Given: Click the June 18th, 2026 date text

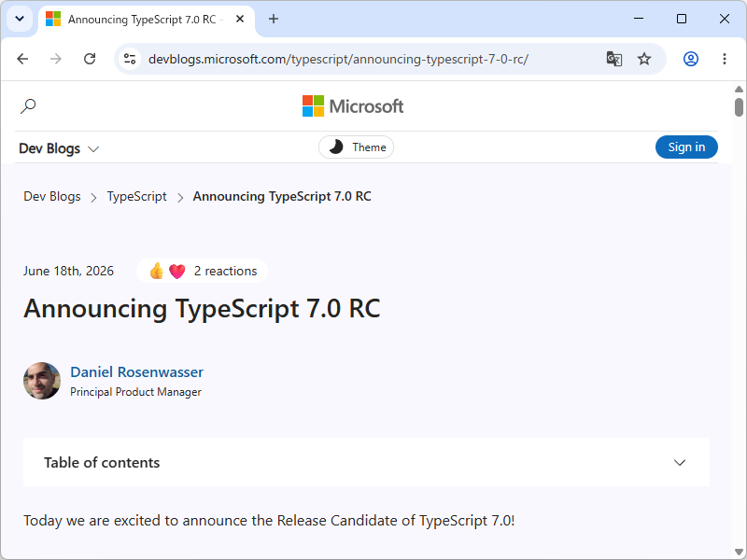Looking at the screenshot, I should 68,271.
